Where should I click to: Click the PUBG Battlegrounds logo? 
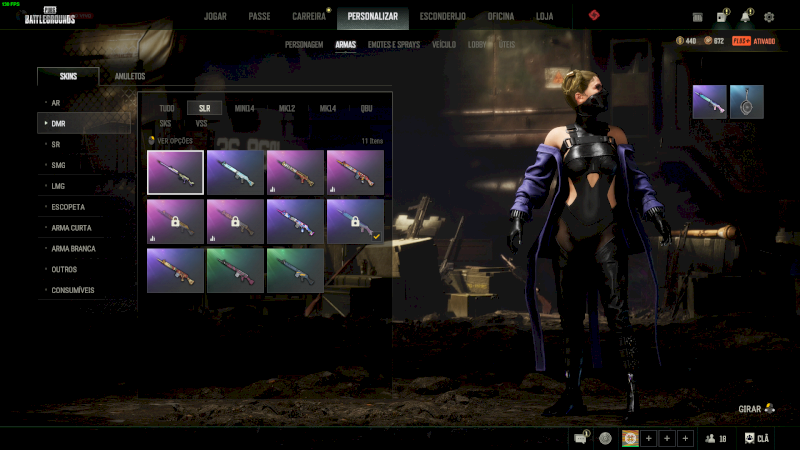[x=49, y=16]
